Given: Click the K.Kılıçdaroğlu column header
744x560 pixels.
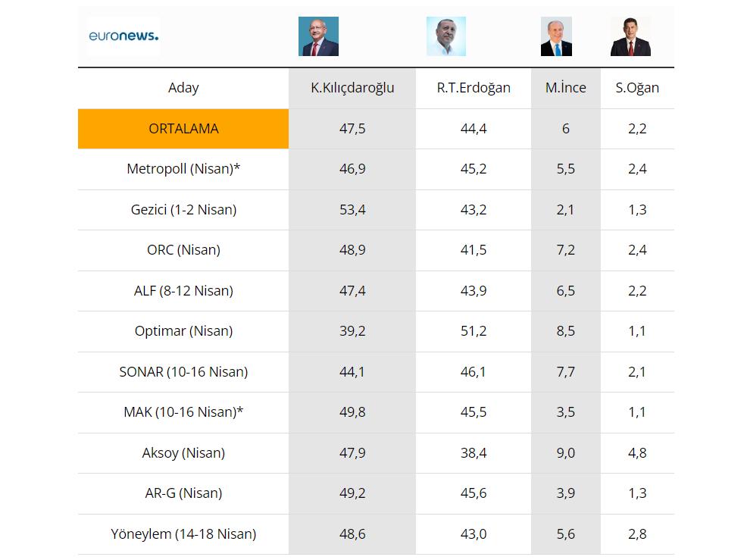Looking at the screenshot, I should pos(352,88).
